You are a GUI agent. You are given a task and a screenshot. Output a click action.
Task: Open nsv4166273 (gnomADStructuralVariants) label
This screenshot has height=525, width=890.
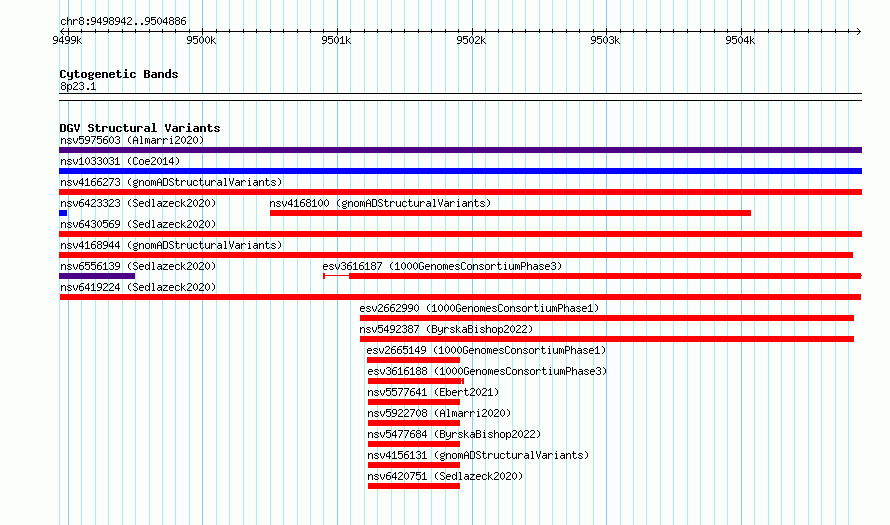point(171,182)
